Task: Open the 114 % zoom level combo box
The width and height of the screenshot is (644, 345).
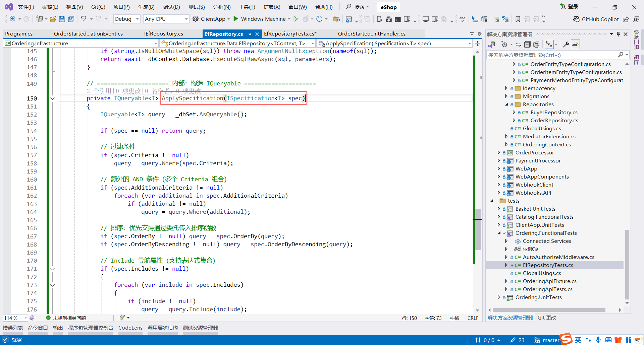Action: 15,318
